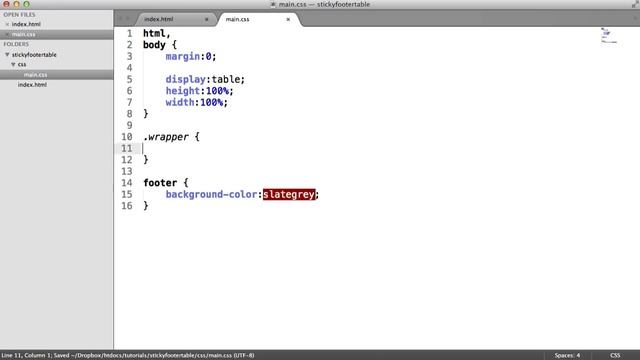Viewport: 640px width, 360px height.
Task: Change syntax via CSS status item
Action: pyautogui.click(x=615, y=355)
